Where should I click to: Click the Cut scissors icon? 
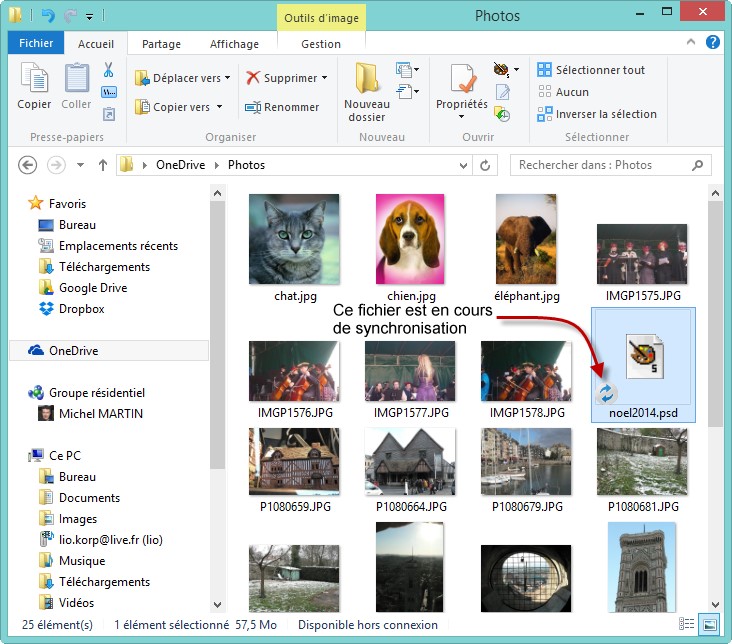pyautogui.click(x=109, y=70)
